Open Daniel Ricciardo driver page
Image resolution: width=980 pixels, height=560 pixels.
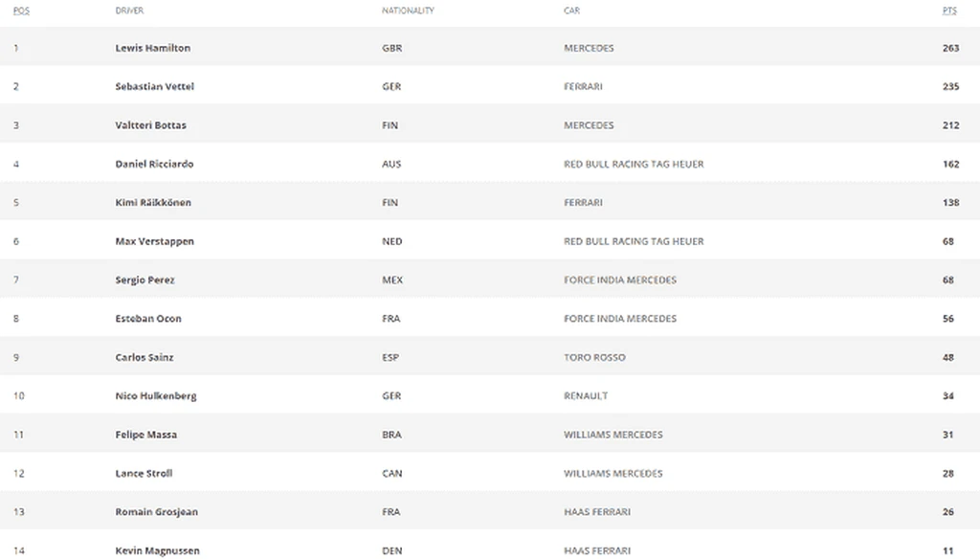click(154, 165)
